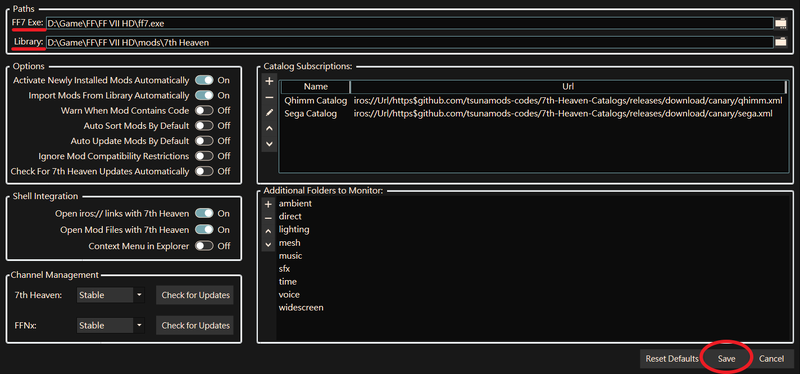Select the widescreen folder entry
This screenshot has width=800, height=374.
coord(301,308)
